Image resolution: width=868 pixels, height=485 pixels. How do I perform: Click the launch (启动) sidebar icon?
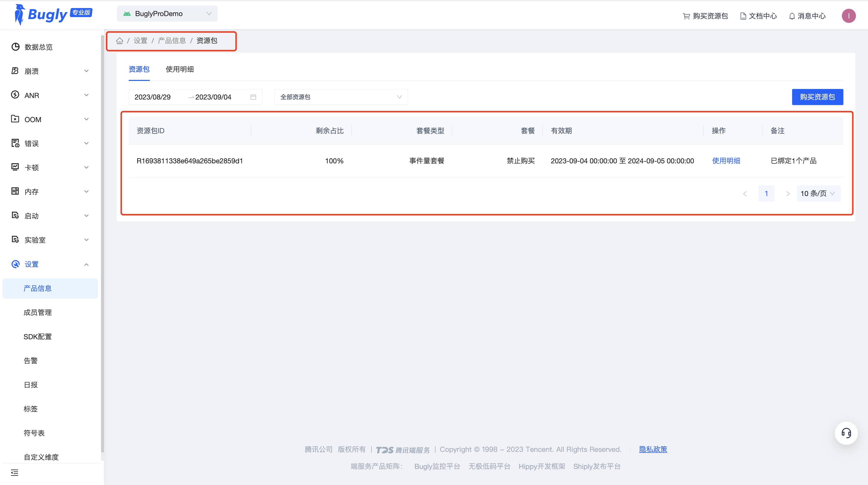[x=15, y=215]
